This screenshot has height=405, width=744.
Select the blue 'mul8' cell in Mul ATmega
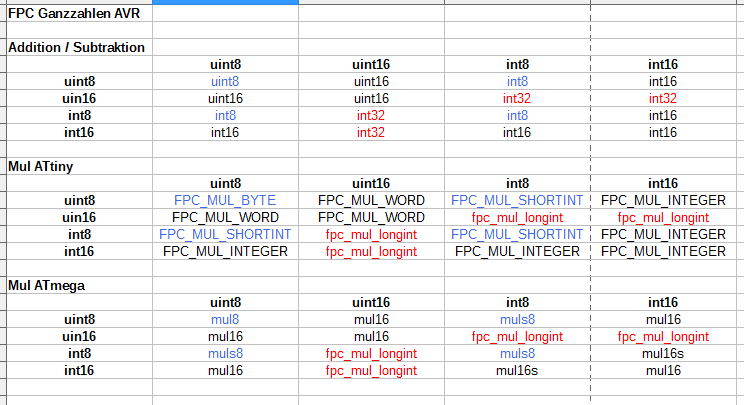(225, 319)
